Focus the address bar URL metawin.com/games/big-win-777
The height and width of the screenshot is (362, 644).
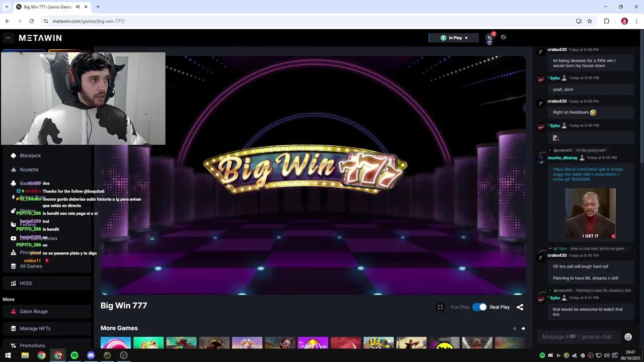point(89,21)
